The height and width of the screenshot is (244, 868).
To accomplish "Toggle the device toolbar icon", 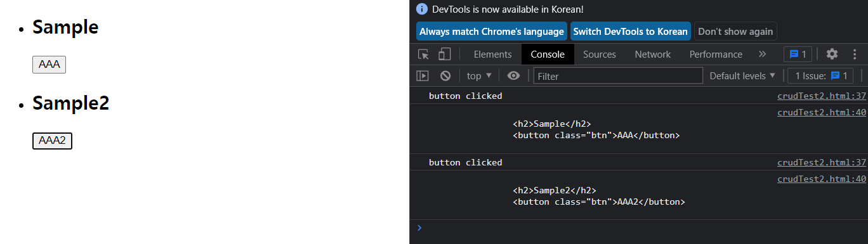I will tap(445, 55).
